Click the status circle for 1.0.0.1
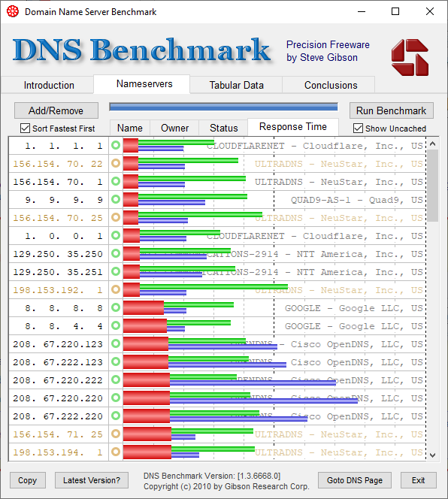Viewport: 448px width, 499px height. (x=116, y=235)
